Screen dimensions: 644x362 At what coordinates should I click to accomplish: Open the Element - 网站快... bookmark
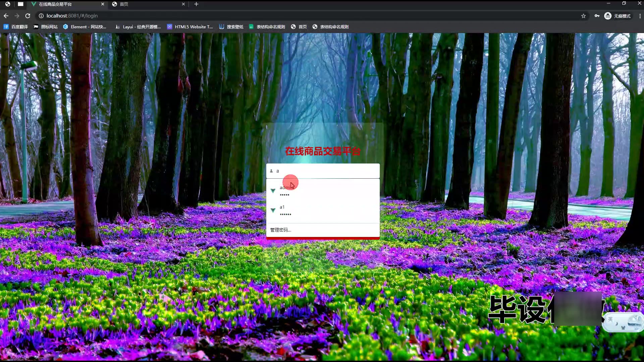[85, 27]
